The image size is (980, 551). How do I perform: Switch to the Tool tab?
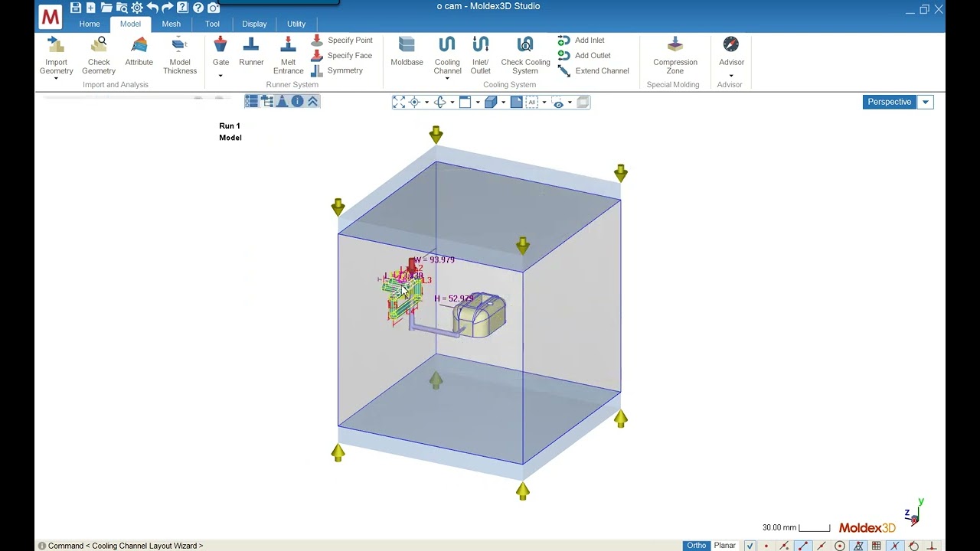pos(212,24)
